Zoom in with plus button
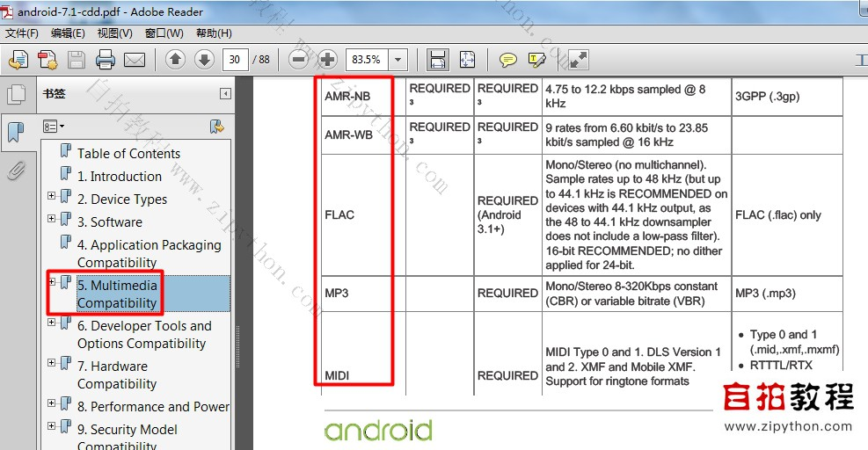 tap(327, 59)
